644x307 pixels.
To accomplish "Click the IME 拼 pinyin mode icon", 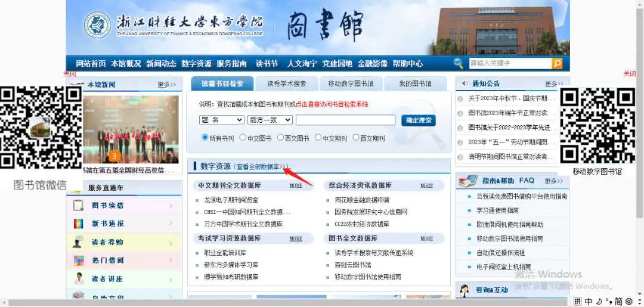I will click(577, 301).
